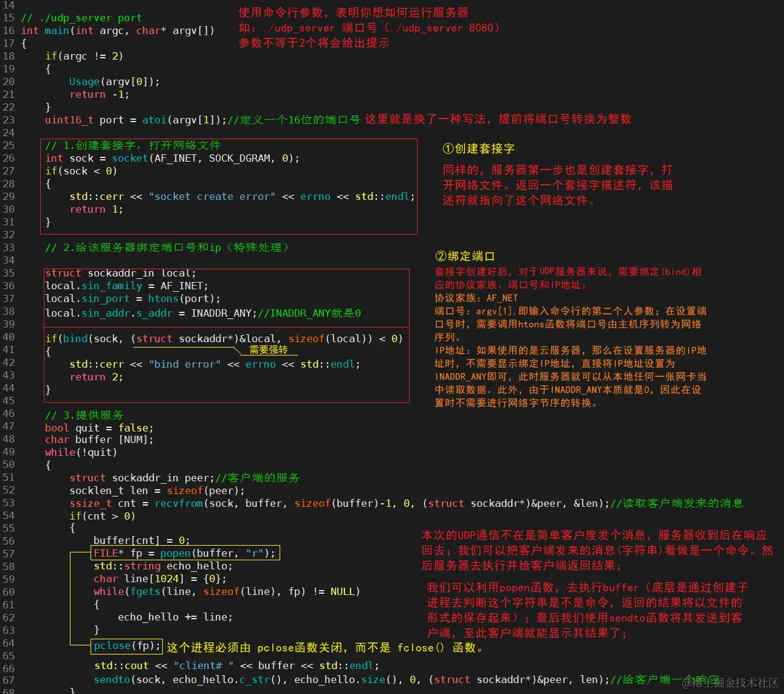Click "char line[1024] = {0};" declaration
The image size is (784, 694).
pyautogui.click(x=160, y=579)
